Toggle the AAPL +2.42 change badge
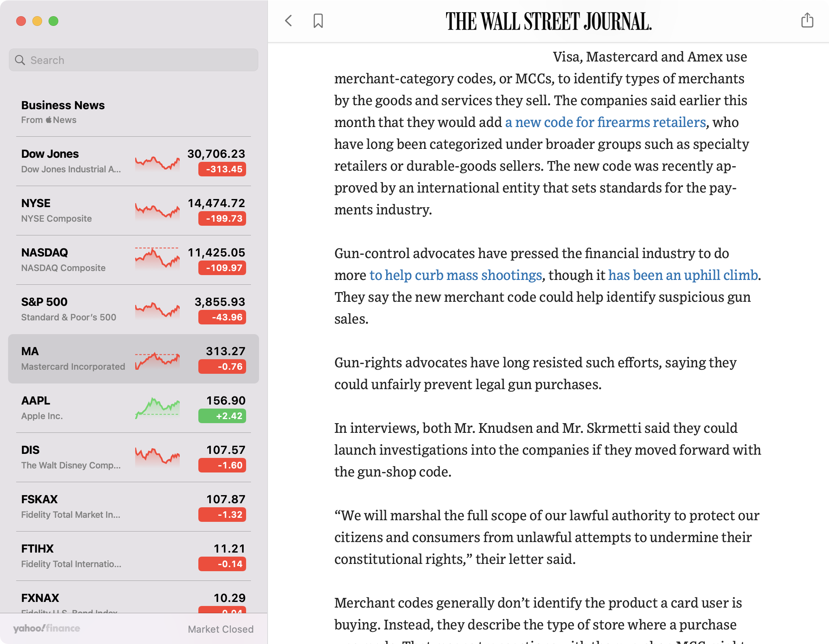829x644 pixels. coord(222,416)
